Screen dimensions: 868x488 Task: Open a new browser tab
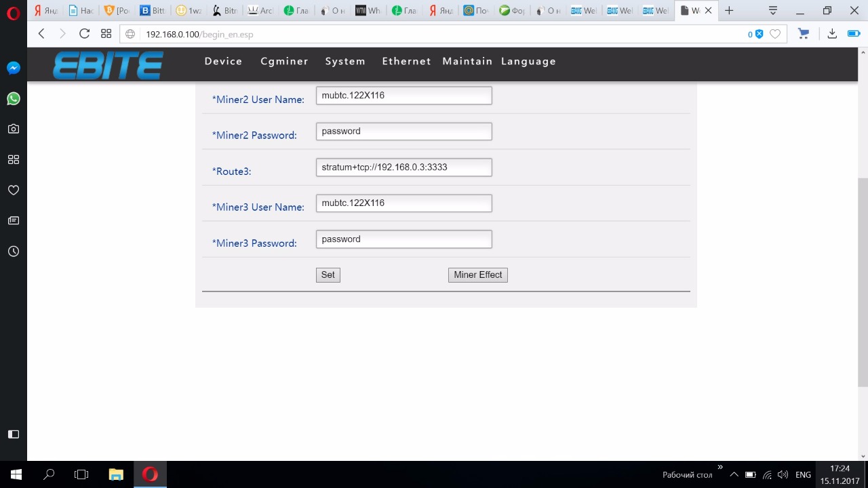coord(729,10)
